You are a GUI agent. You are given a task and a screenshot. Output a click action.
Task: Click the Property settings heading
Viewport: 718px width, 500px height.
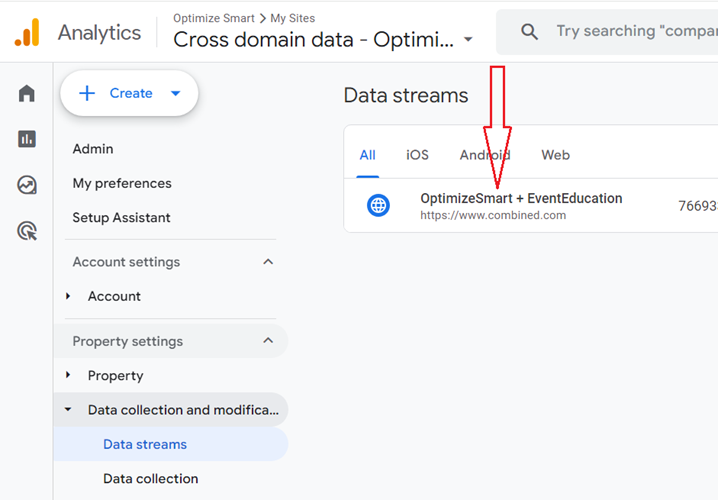coord(128,341)
